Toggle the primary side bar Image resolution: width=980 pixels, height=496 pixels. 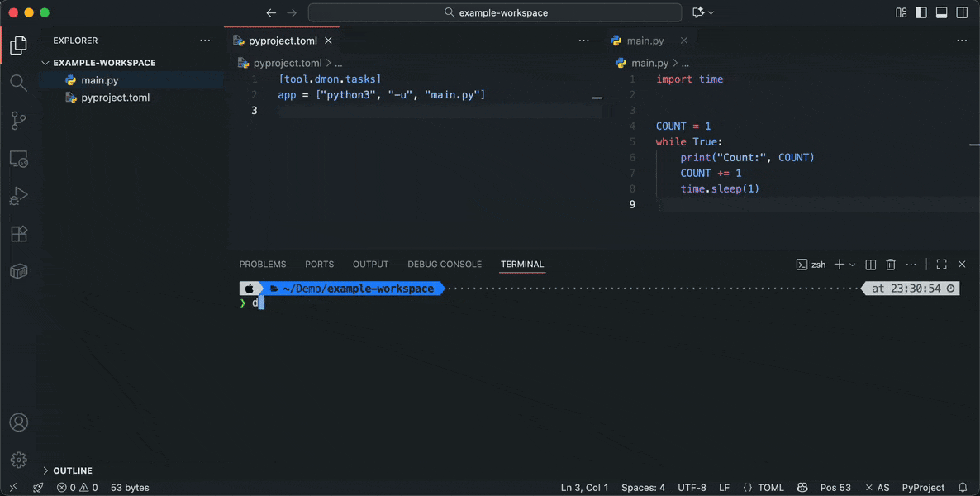(x=921, y=12)
